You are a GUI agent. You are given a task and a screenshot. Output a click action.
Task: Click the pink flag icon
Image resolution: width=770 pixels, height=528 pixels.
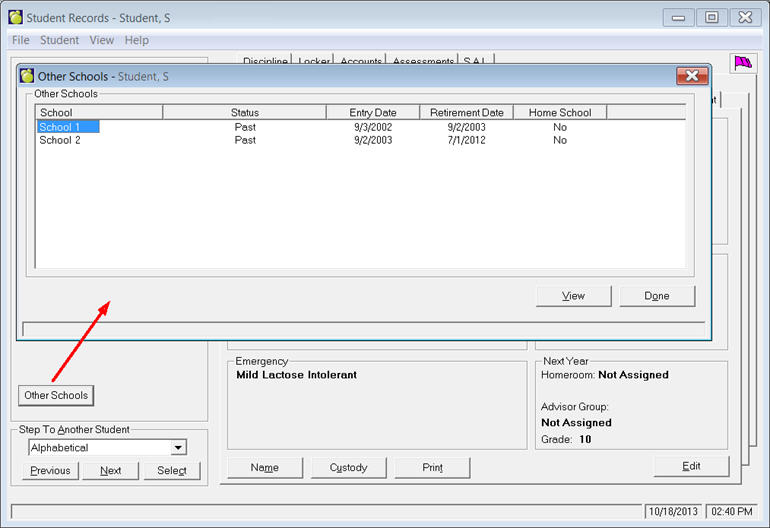pyautogui.click(x=742, y=63)
